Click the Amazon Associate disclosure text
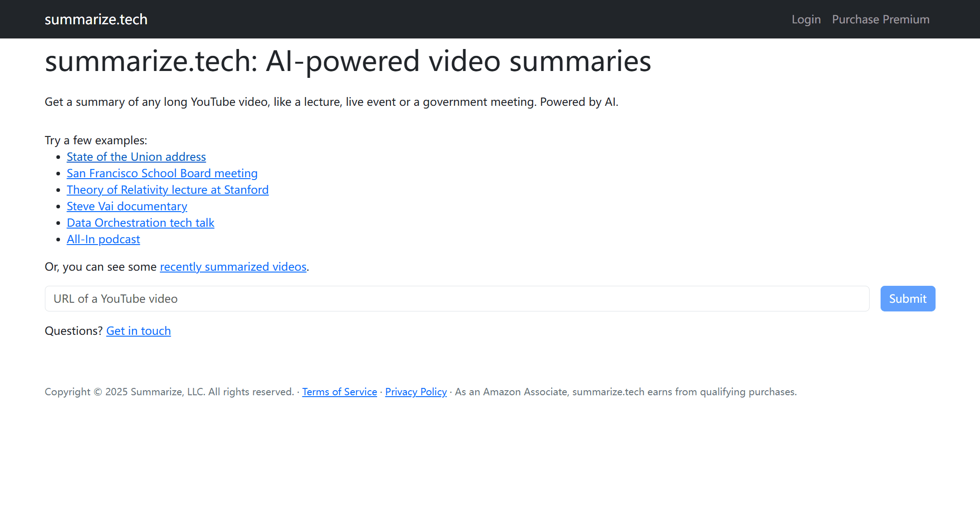980x518 pixels. [x=625, y=392]
